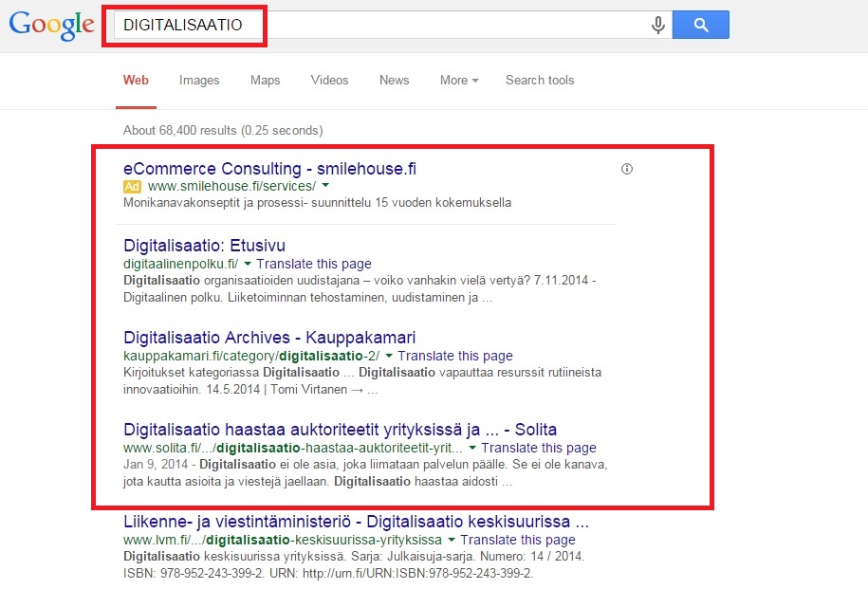Click the snippet mentioning 7.11.2014 Digitaalinen polku
The height and width of the screenshot is (589, 868).
360,289
